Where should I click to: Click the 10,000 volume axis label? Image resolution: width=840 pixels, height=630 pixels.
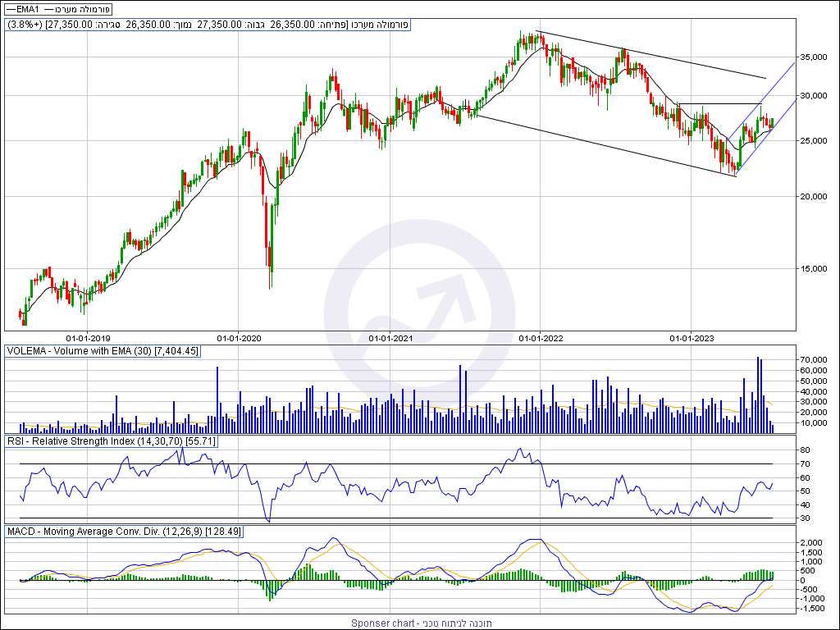(813, 423)
